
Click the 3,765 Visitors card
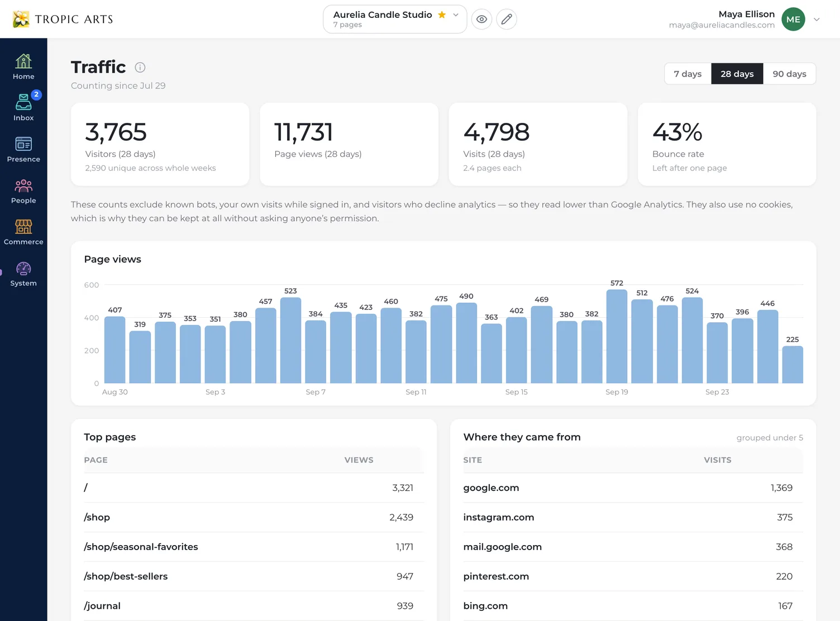tap(160, 144)
